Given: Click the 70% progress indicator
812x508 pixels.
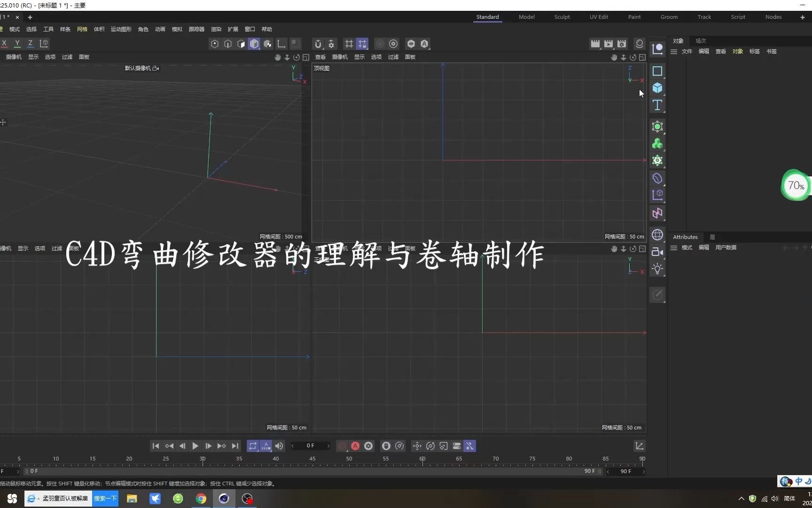Looking at the screenshot, I should 795,185.
